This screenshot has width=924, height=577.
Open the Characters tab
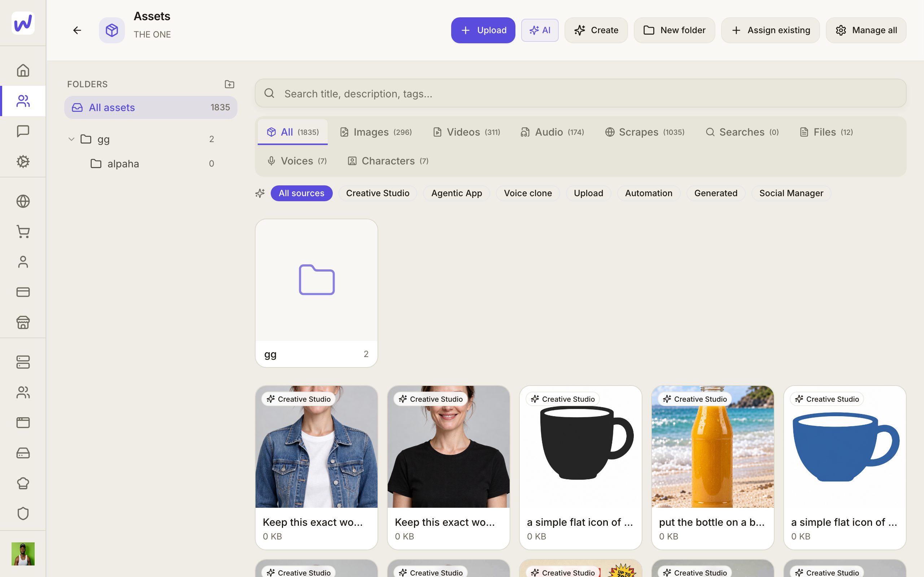click(388, 161)
